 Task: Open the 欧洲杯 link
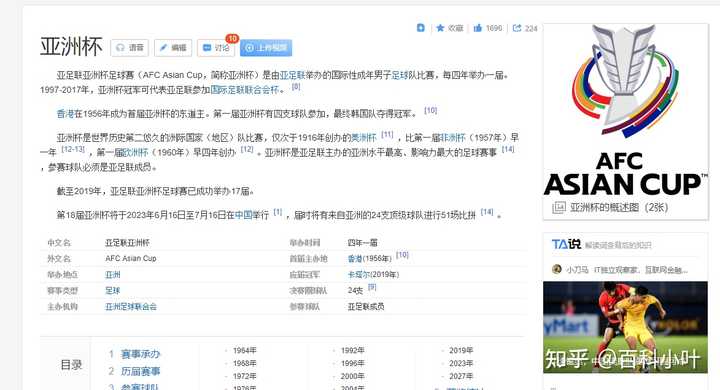coord(135,152)
